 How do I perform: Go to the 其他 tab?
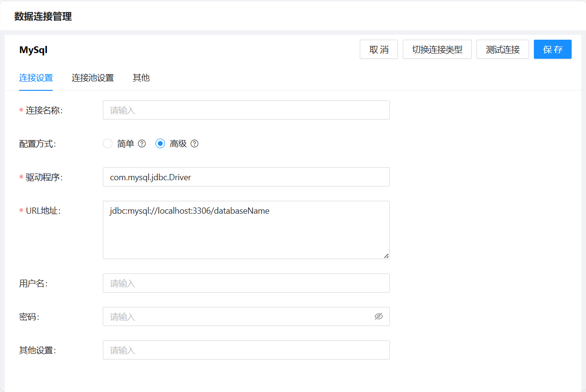[x=141, y=78]
